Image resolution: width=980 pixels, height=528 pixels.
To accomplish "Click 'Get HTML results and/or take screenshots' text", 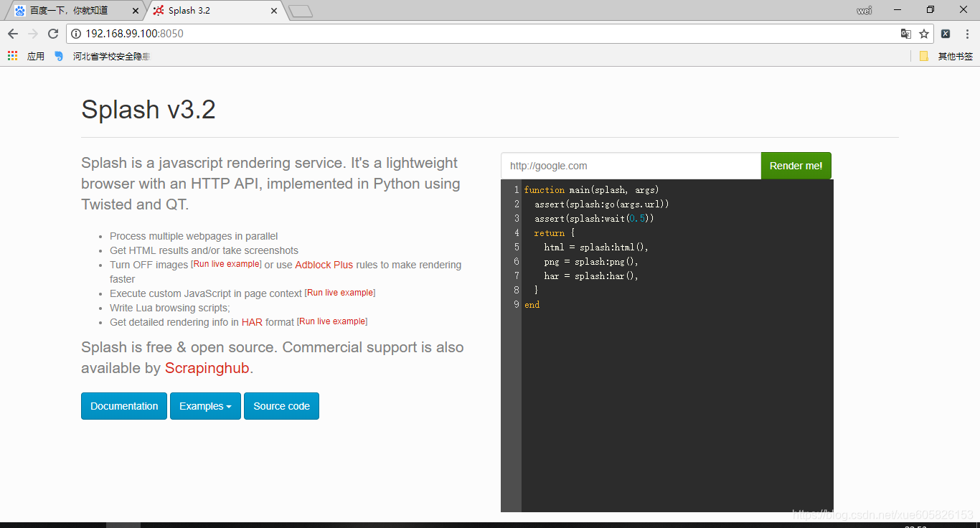I will pos(204,250).
